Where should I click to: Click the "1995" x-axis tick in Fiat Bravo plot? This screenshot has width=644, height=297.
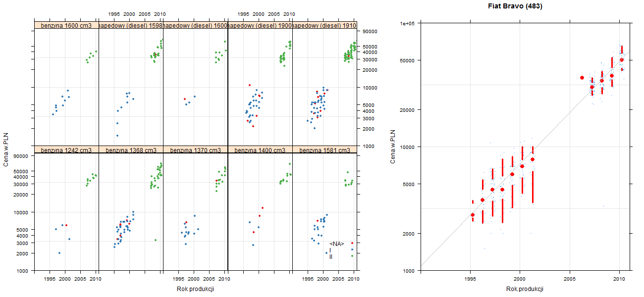tap(470, 280)
